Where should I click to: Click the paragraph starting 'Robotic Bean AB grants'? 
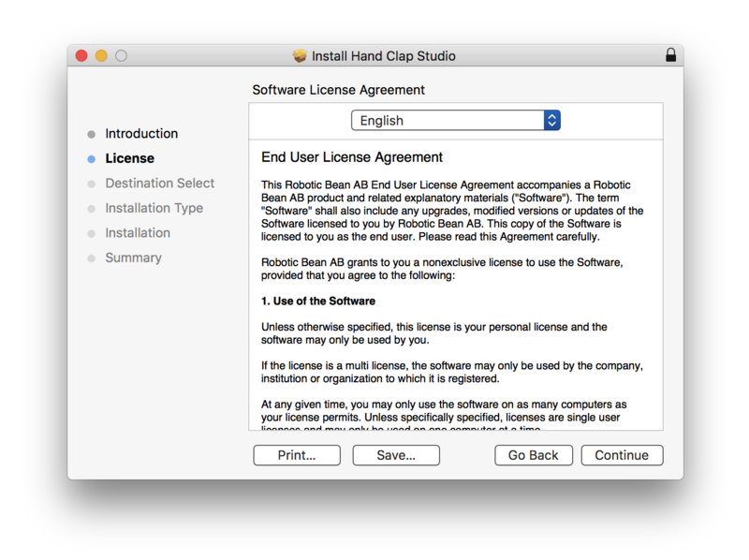point(442,269)
